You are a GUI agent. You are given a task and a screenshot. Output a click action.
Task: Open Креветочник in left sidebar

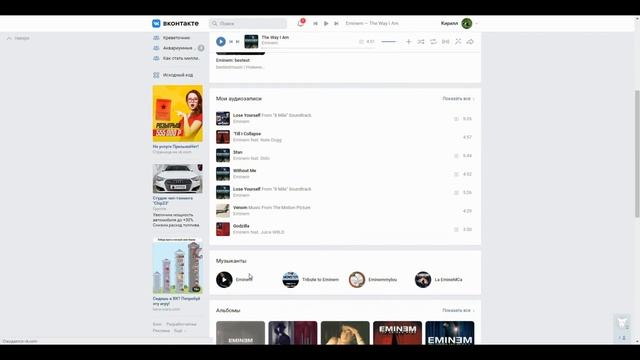(176, 38)
